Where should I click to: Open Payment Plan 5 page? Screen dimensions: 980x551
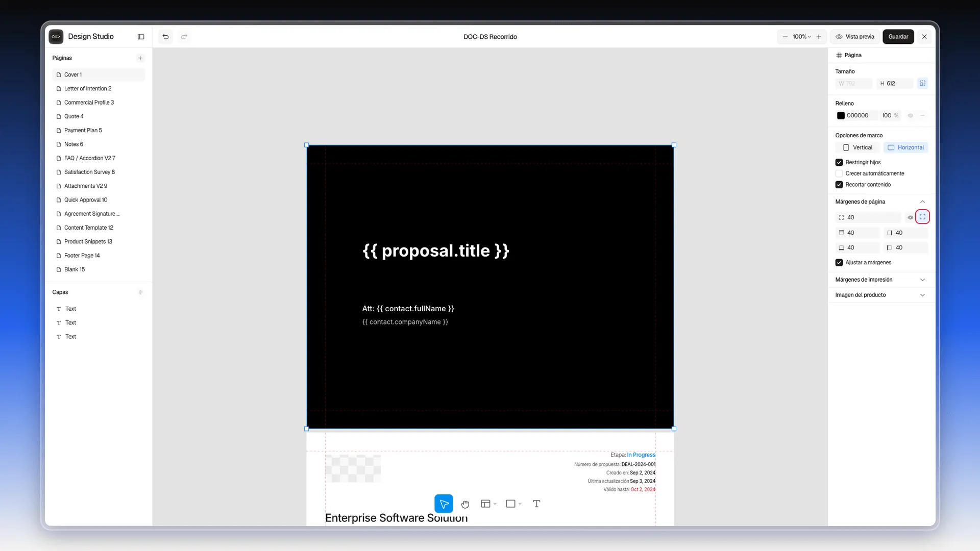tap(99, 131)
